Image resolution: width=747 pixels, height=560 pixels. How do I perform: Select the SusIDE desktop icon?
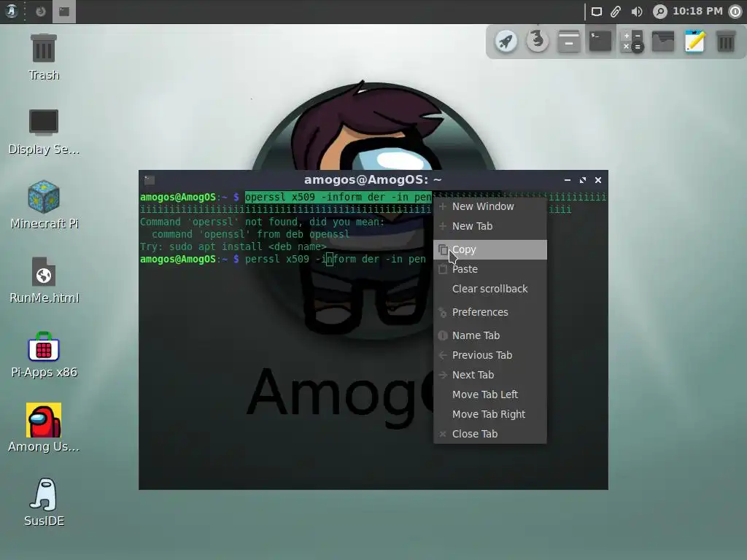[44, 502]
